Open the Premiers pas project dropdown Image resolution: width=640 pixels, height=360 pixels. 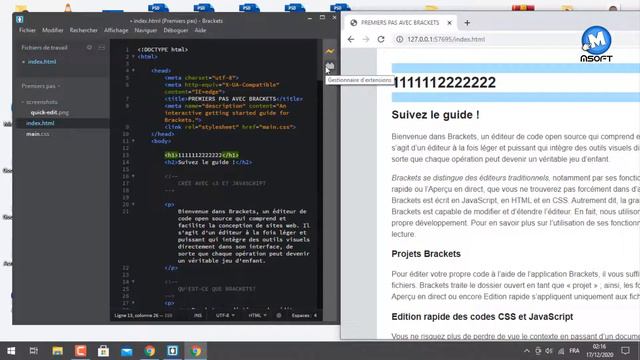(x=40, y=86)
